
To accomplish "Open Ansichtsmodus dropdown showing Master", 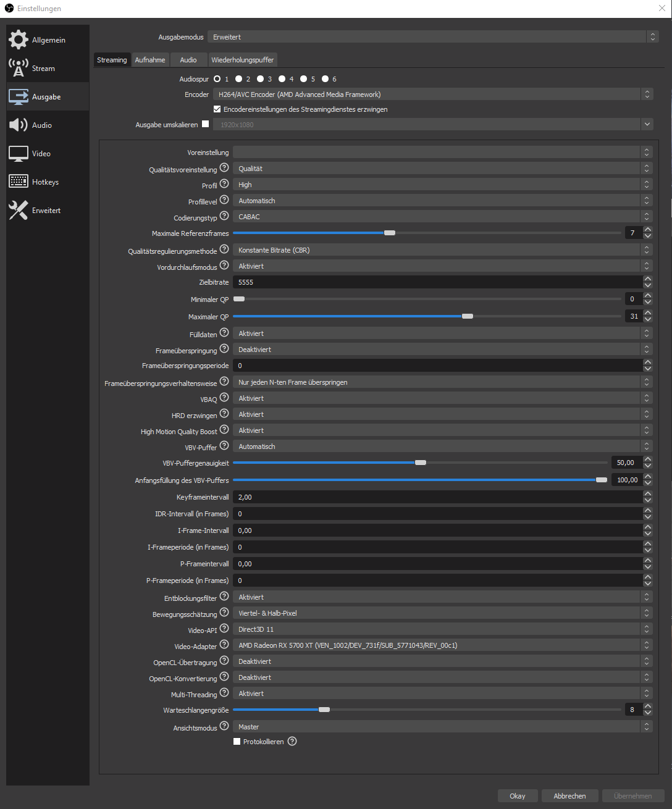I will pyautogui.click(x=442, y=726).
